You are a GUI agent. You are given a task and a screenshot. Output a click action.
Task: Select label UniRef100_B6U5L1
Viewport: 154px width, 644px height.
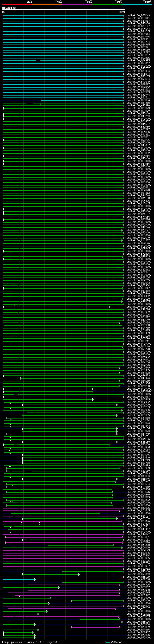pyautogui.click(x=138, y=98)
